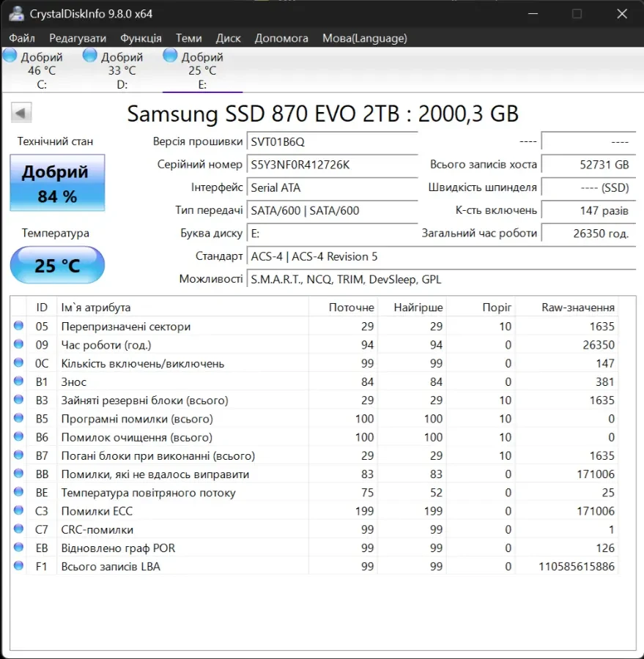Click the previous disk arrow button
Screen dimensions: 644x659
coord(21,113)
